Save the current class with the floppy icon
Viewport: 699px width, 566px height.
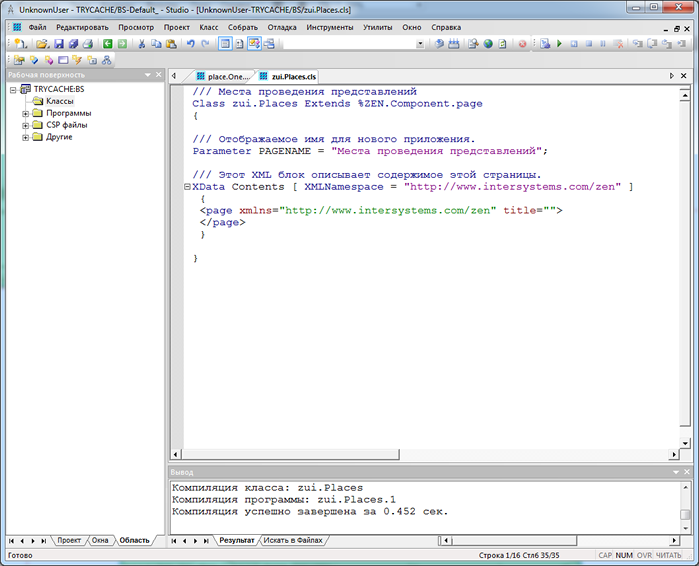59,44
